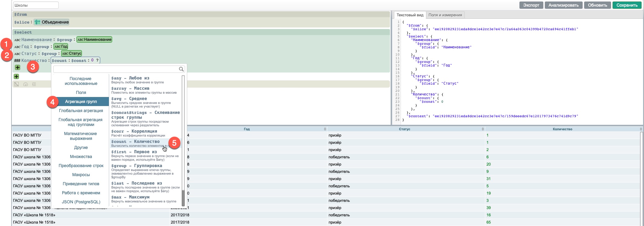Click the magnifier icon in function search
This screenshot has width=644, height=226.
pos(181,69)
